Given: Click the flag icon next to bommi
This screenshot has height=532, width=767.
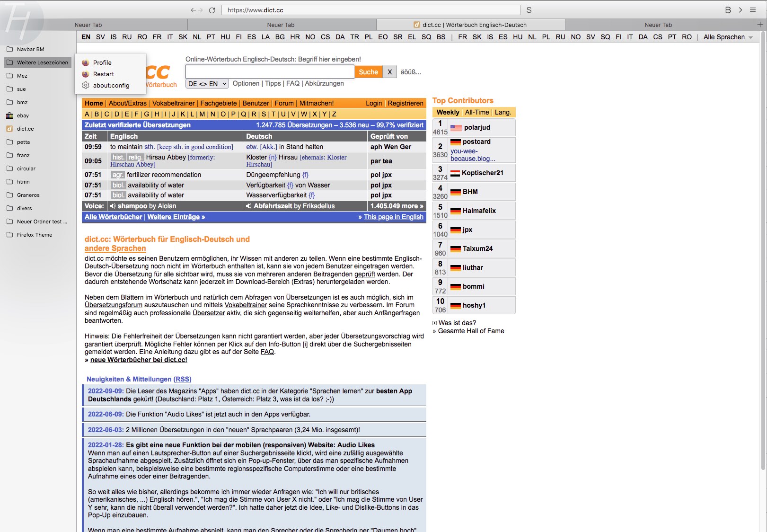Looking at the screenshot, I should tap(456, 287).
